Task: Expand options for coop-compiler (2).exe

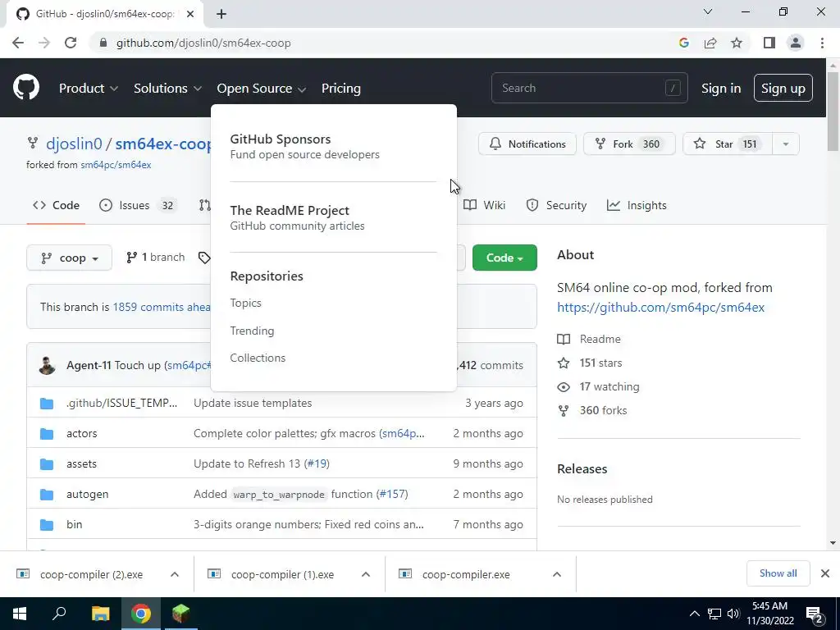Action: (x=175, y=574)
